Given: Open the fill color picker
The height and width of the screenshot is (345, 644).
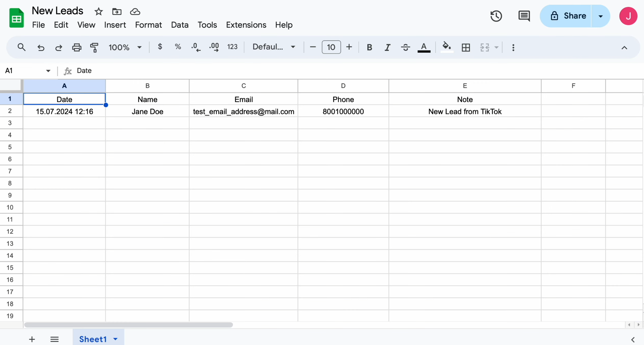Looking at the screenshot, I should pos(447,47).
